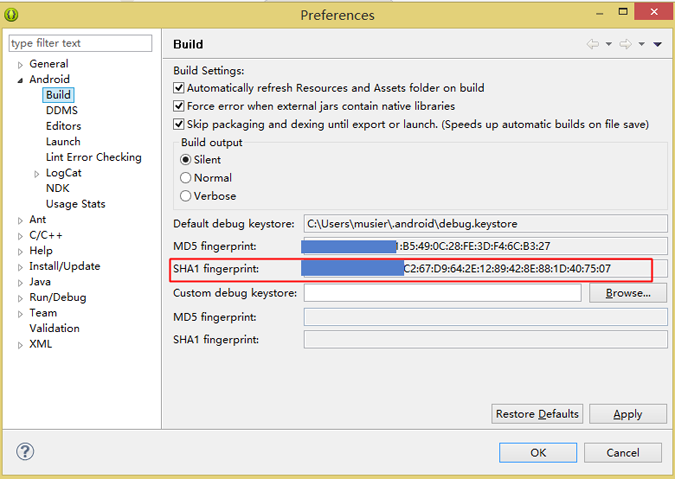Click the type filter text field
The image size is (675, 479).
[x=80, y=43]
